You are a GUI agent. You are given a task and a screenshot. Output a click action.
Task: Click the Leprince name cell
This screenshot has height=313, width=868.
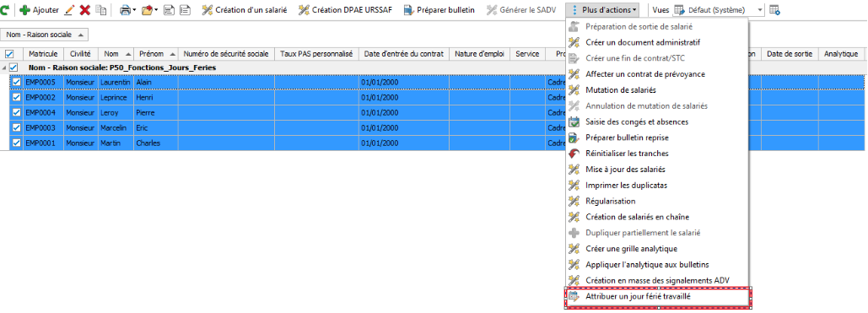tap(116, 98)
